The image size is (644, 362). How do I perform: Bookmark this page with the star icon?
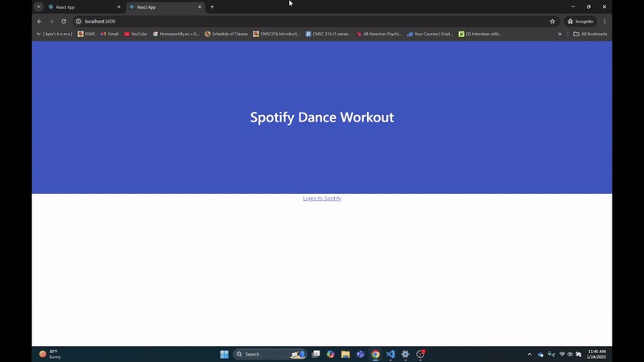552,22
